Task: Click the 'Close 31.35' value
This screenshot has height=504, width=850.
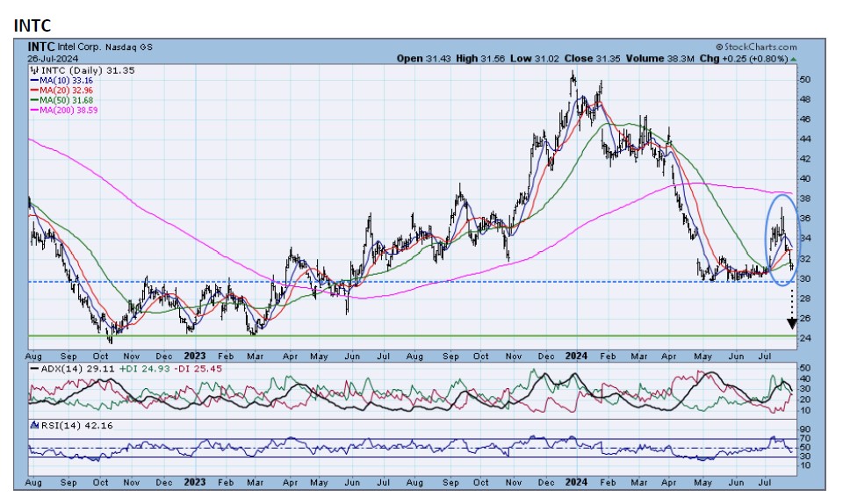Action: (x=592, y=59)
